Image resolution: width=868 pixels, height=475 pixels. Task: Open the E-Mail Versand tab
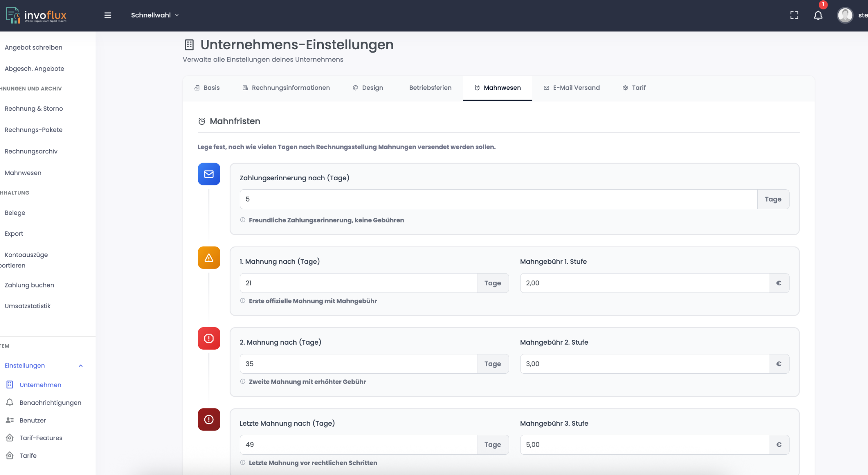coord(571,88)
